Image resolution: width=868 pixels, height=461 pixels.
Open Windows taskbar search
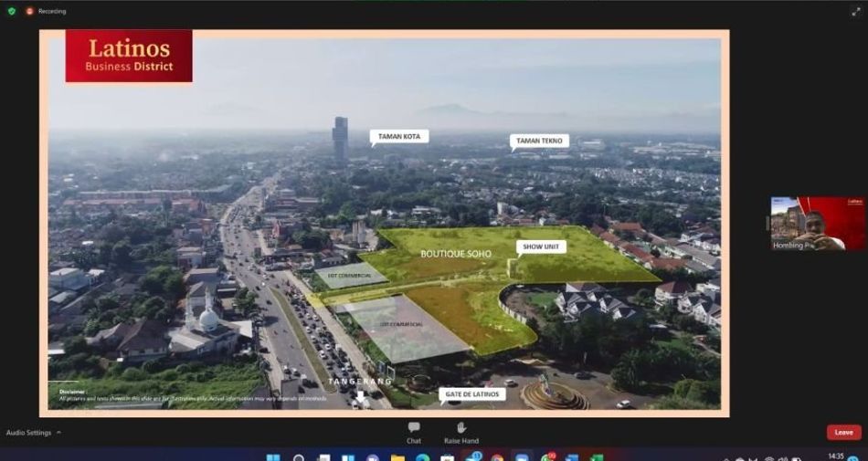(299, 457)
